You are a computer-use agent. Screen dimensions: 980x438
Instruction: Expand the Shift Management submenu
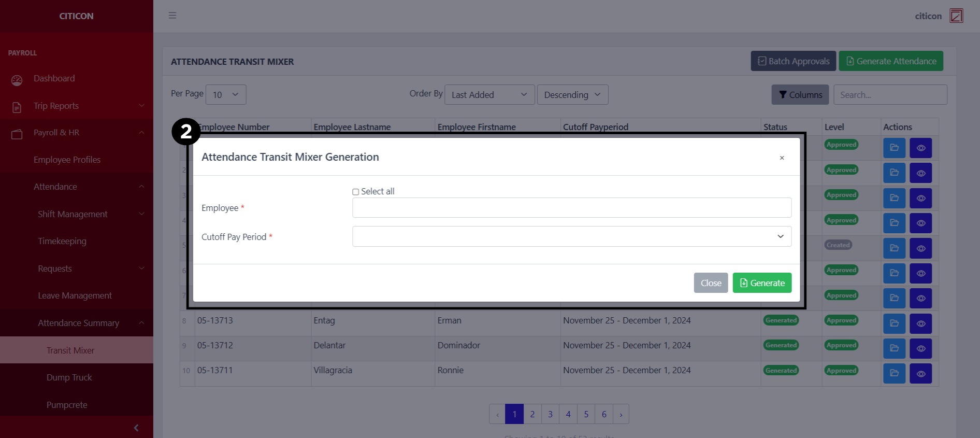73,214
